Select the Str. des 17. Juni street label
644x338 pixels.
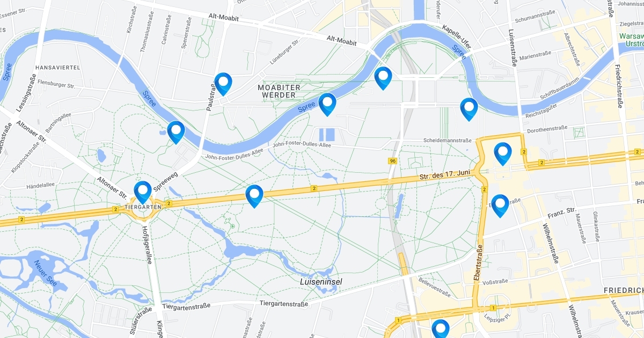[x=444, y=175]
